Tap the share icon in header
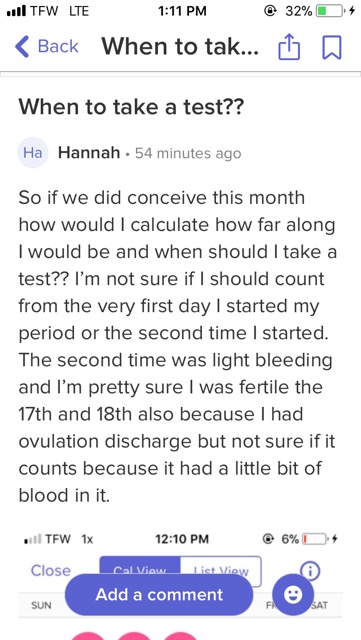 pyautogui.click(x=289, y=47)
